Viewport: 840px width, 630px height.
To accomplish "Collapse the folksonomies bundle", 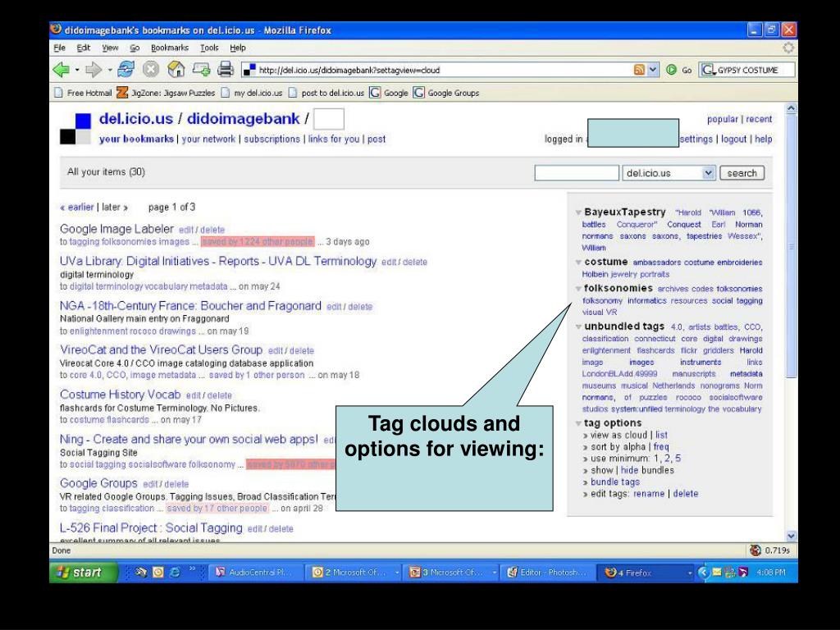I will coord(578,289).
